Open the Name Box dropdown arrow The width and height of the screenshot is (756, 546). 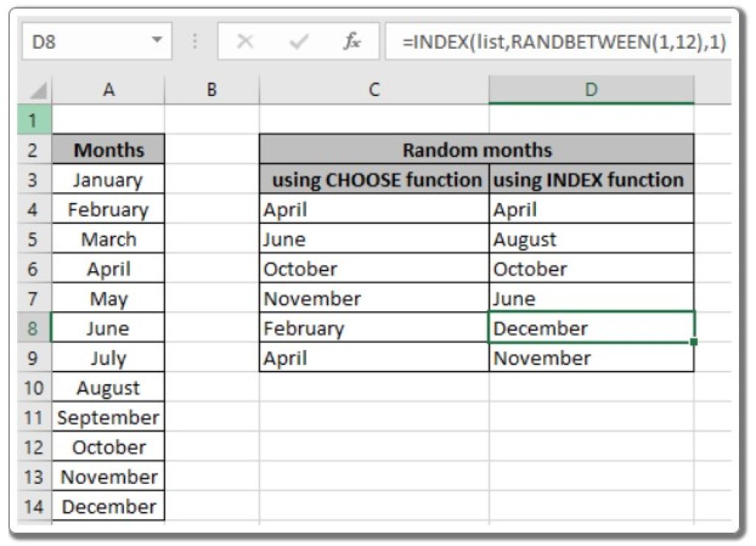tap(156, 41)
